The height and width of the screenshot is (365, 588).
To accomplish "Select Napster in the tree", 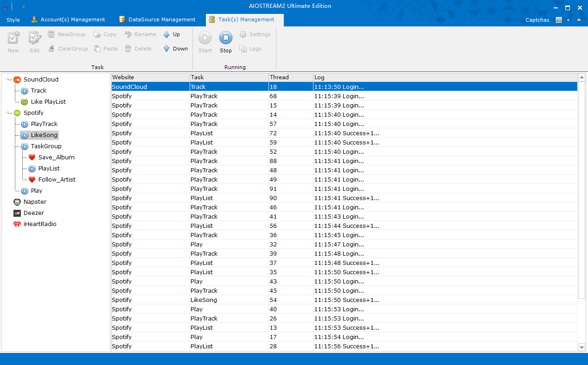I will pyautogui.click(x=35, y=202).
